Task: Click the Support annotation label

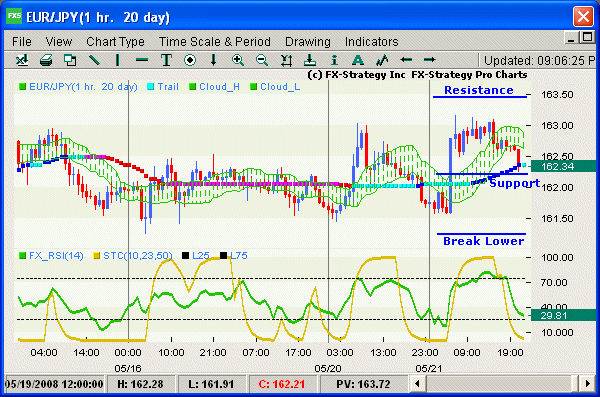Action: tap(515, 183)
